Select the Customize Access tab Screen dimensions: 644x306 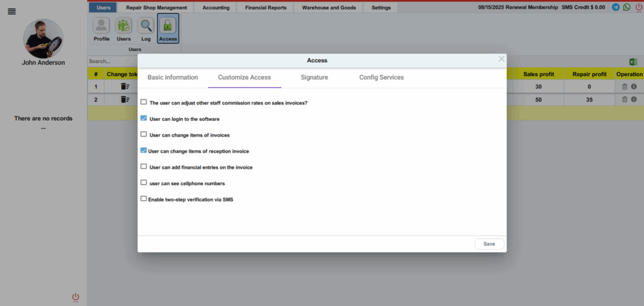point(245,77)
